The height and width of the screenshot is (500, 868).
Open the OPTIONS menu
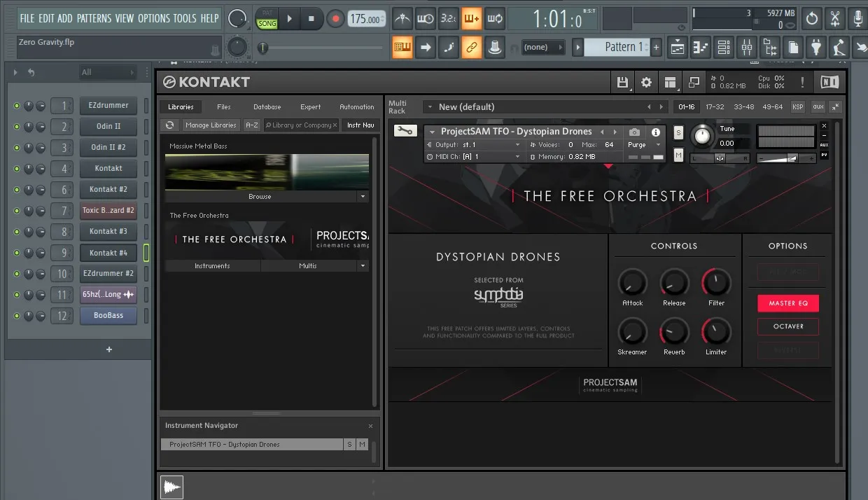[x=153, y=18]
